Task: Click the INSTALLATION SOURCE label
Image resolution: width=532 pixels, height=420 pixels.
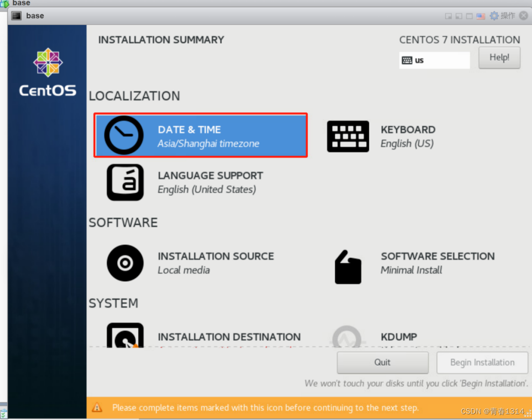Action: 216,256
